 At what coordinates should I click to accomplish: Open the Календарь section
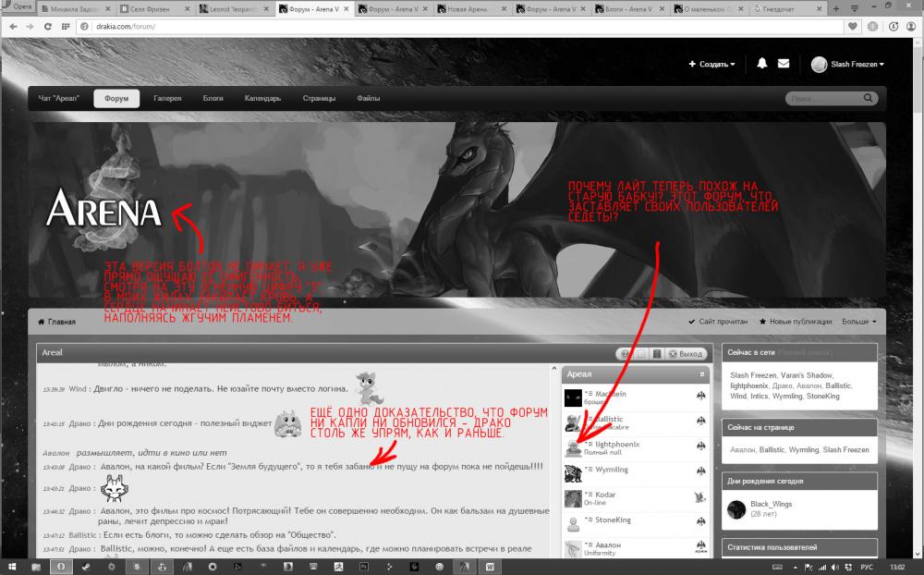click(x=262, y=99)
